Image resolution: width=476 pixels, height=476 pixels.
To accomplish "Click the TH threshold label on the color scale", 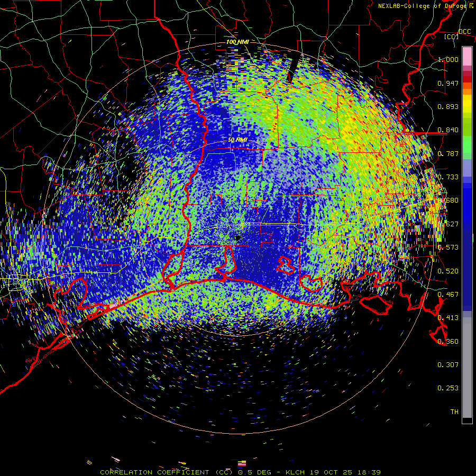I will tap(454, 412).
